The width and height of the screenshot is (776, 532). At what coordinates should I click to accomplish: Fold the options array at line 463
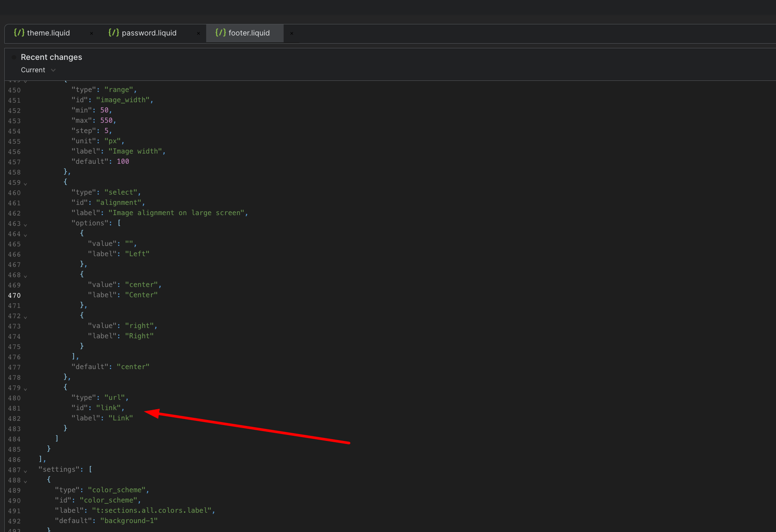[x=26, y=225]
